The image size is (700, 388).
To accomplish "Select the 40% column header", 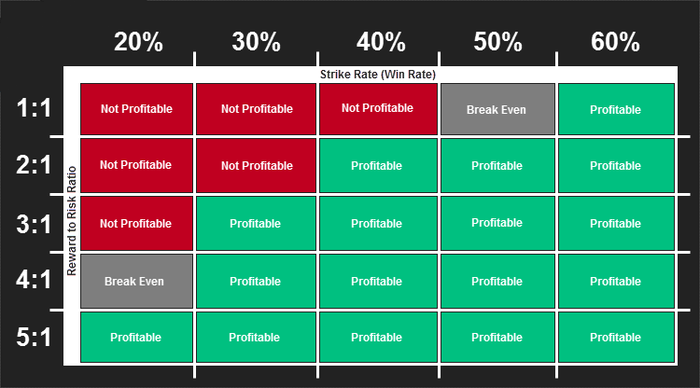I will 381,42.
